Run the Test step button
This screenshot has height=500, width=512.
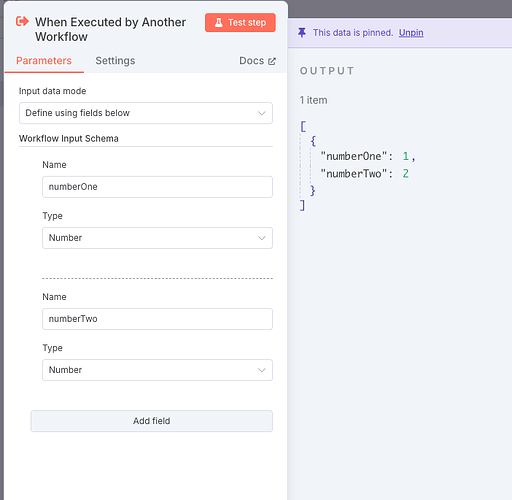(x=240, y=23)
